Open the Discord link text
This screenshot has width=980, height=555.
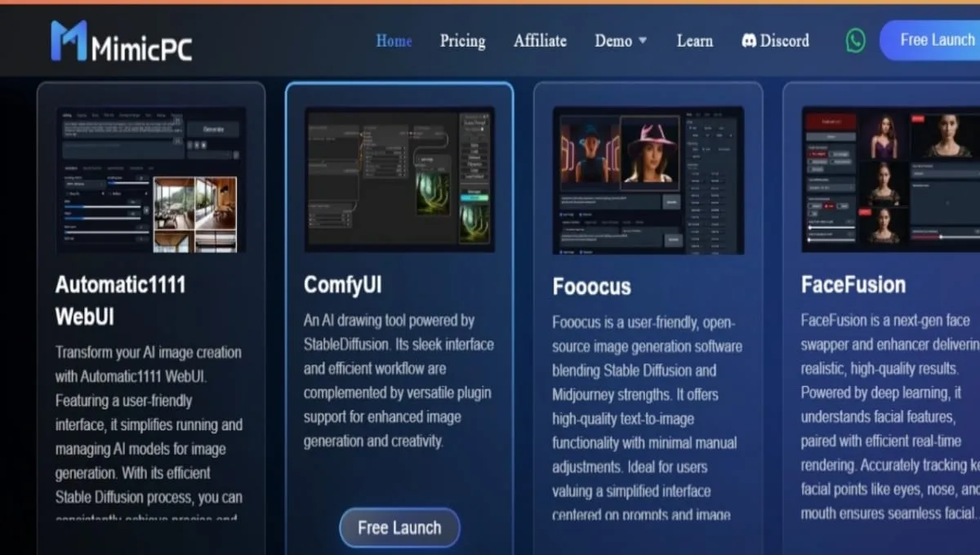(x=785, y=41)
